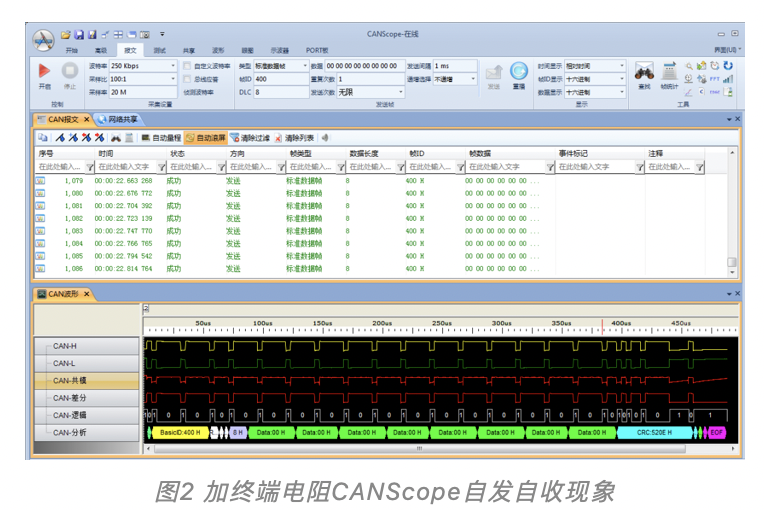The width and height of the screenshot is (764, 510).
Task: Toggle the 自定义波特率 checkbox
Action: pyautogui.click(x=187, y=66)
